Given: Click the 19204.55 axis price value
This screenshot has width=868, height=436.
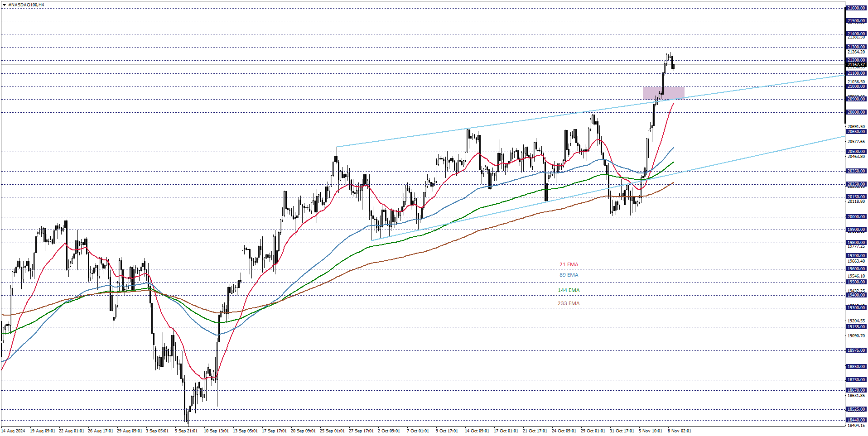Looking at the screenshot, I should point(856,321).
